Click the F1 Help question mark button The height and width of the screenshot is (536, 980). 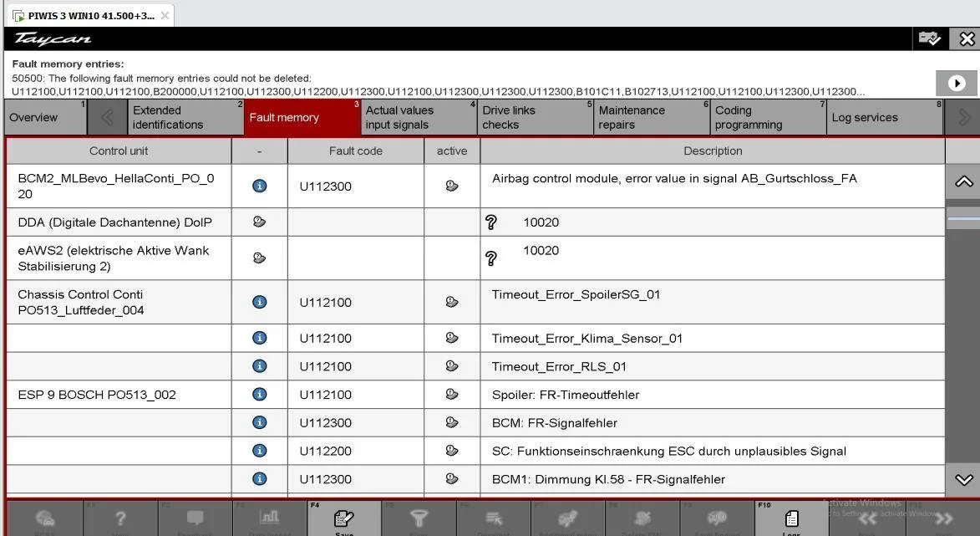[x=120, y=518]
